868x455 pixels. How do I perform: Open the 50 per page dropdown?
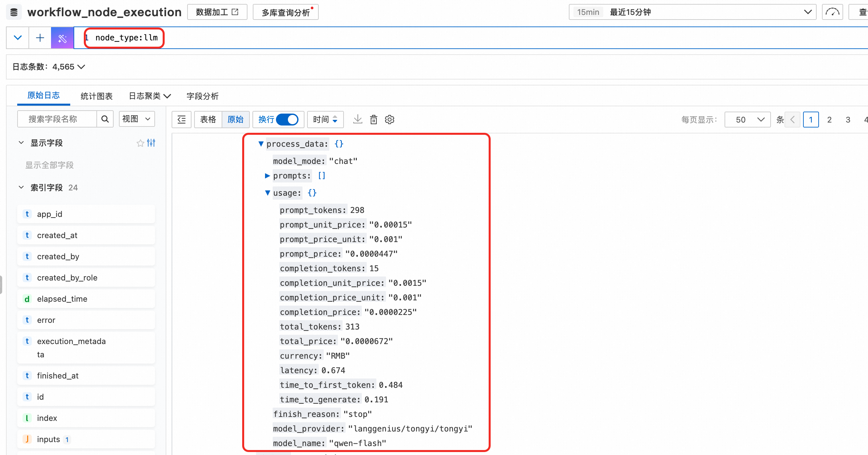click(x=747, y=120)
